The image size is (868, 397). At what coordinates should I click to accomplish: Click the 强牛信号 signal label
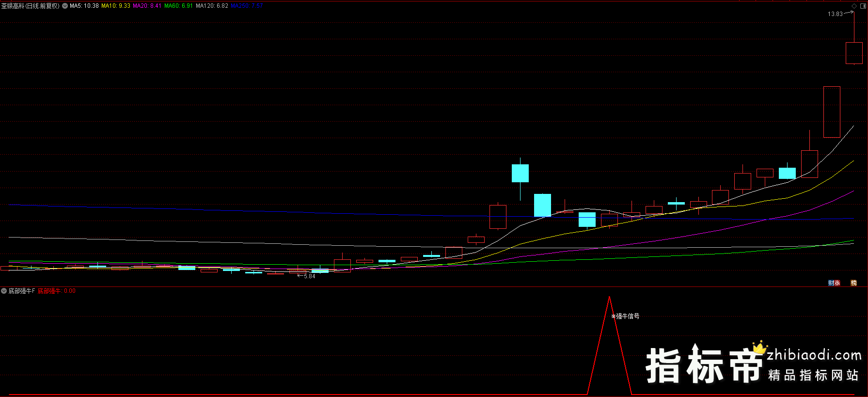[628, 316]
